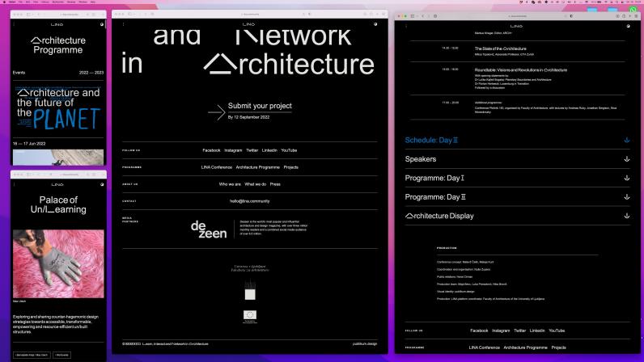Screen dimensions: 644x362
Task: Open the View menu in the menu bar
Action: [x=36, y=2]
